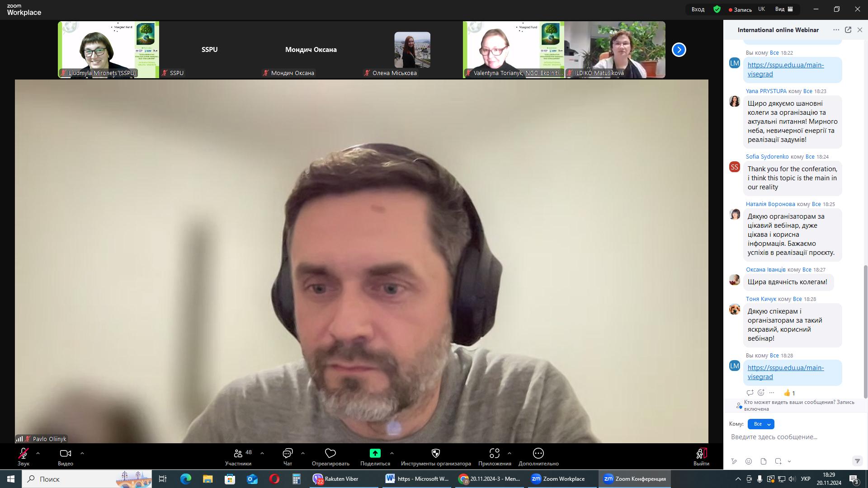Open recipient dropdown Все next to Кому
The image size is (868, 488).
(x=761, y=424)
